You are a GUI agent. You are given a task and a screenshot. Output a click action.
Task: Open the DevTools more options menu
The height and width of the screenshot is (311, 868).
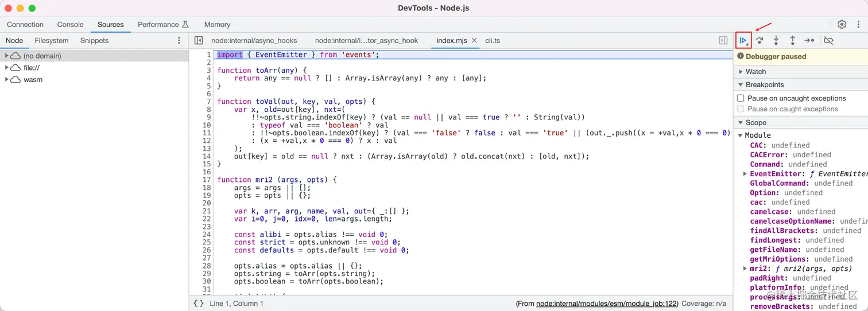tap(858, 24)
